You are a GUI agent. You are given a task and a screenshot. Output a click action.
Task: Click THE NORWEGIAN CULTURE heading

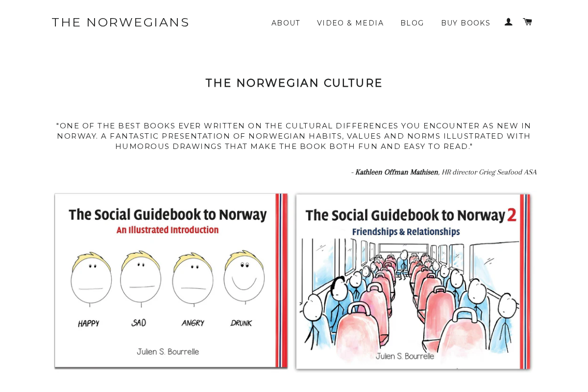[294, 83]
